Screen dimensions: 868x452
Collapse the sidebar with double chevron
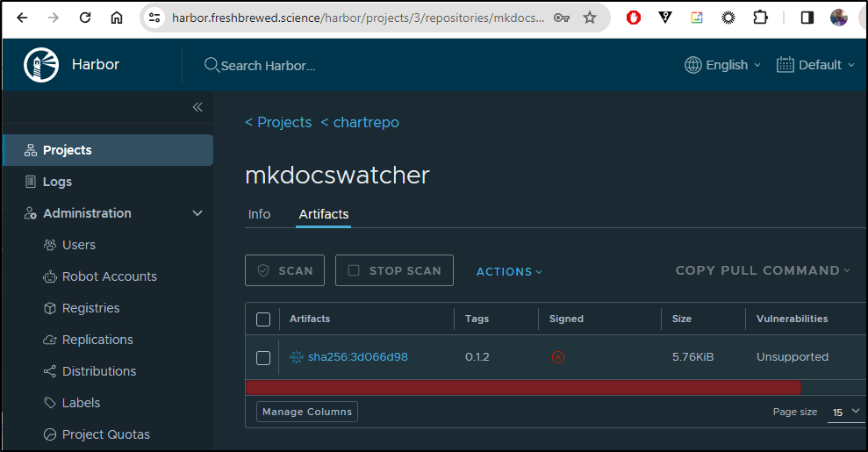tap(197, 107)
